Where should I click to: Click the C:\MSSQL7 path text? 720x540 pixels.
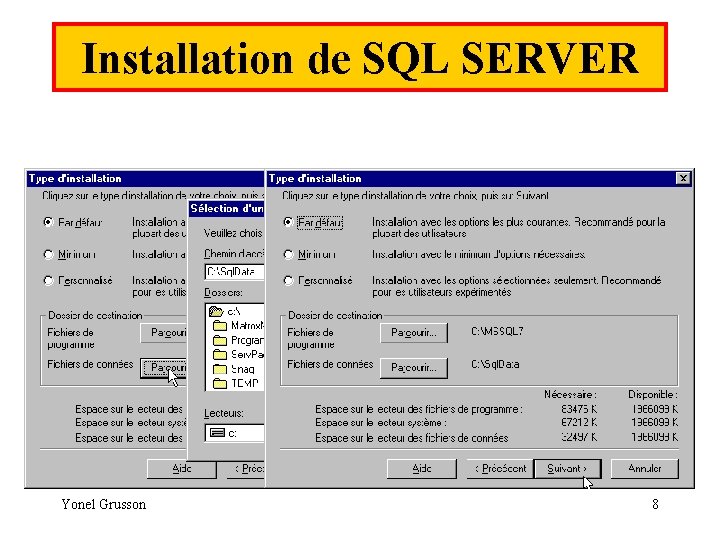497,331
